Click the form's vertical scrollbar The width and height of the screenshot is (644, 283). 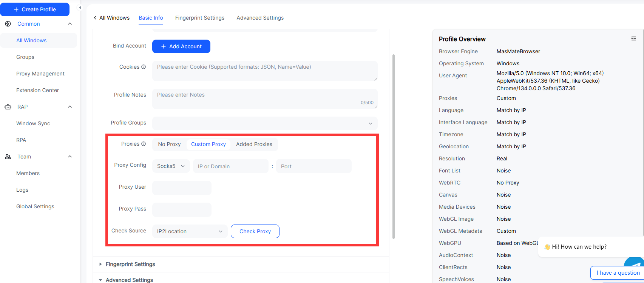(x=394, y=146)
